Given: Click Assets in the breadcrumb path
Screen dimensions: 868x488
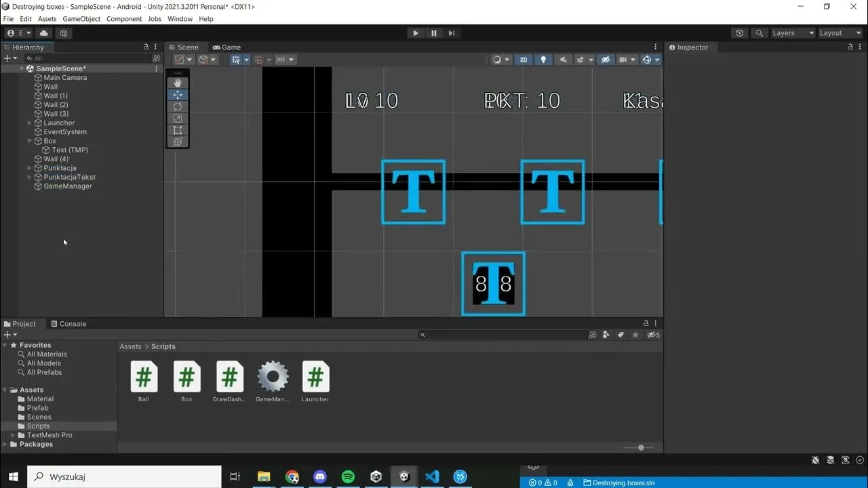Looking at the screenshot, I should tap(130, 346).
